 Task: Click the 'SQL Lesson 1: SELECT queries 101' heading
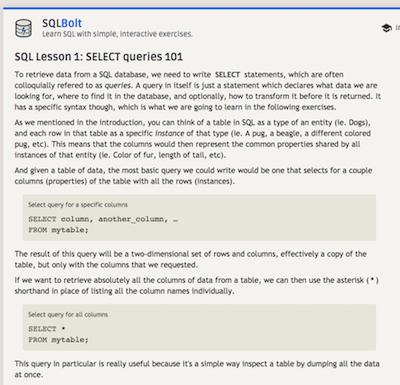click(x=99, y=57)
